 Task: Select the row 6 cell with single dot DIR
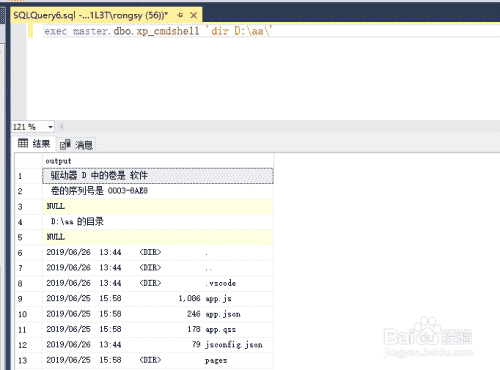click(x=158, y=252)
